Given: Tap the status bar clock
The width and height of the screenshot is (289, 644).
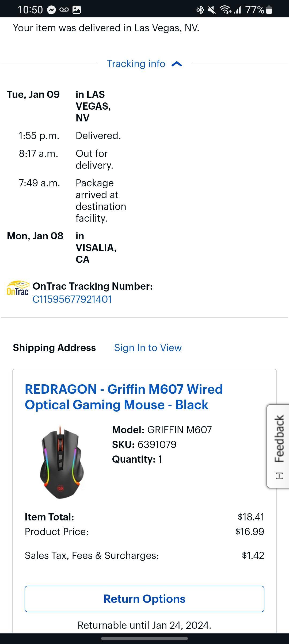Looking at the screenshot, I should coord(30,10).
